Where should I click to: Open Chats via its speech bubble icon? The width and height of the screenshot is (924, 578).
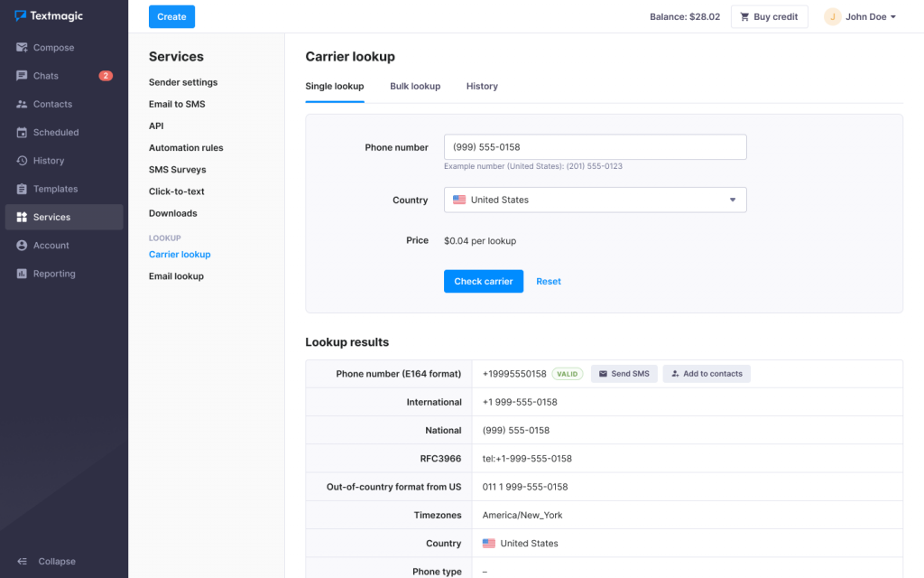(x=22, y=76)
